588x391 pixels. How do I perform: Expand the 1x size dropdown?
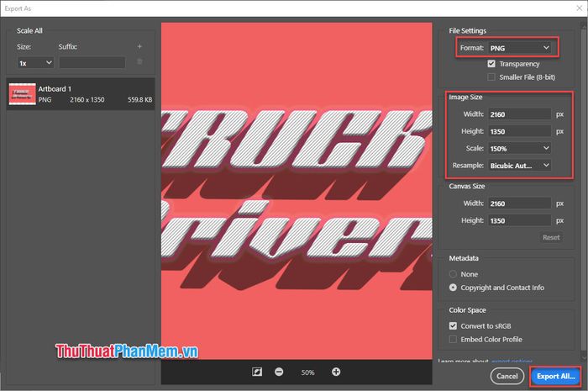coord(36,62)
